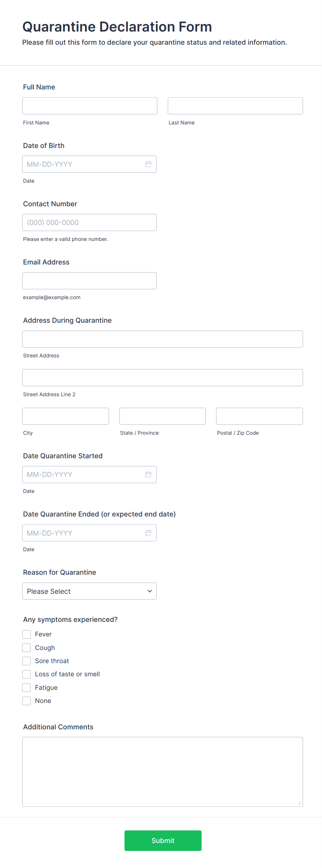The image size is (322, 868).
Task: Mark the Fatigue checkbox
Action: 27,687
